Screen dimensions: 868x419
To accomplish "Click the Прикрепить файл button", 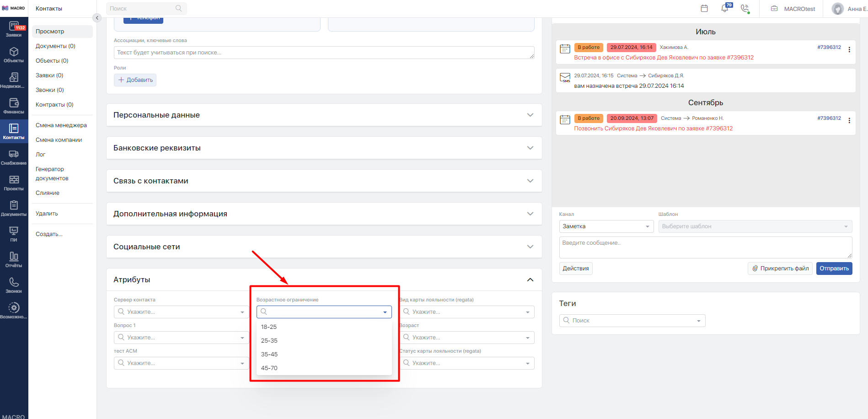I will 780,269.
